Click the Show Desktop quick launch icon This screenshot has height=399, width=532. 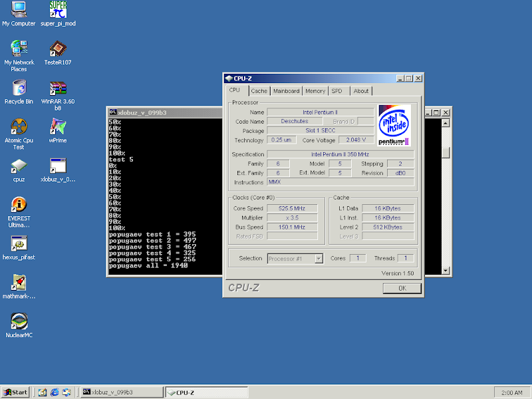42,392
